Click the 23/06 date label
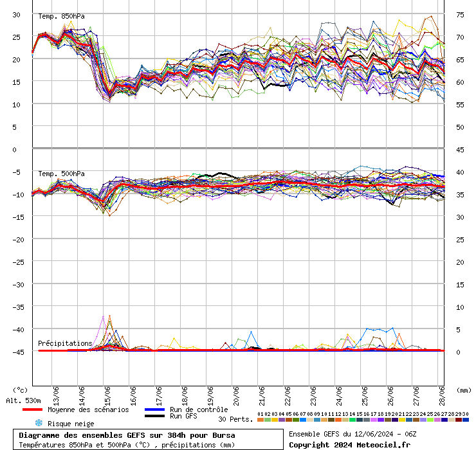The height and width of the screenshot is (450, 476). [314, 396]
